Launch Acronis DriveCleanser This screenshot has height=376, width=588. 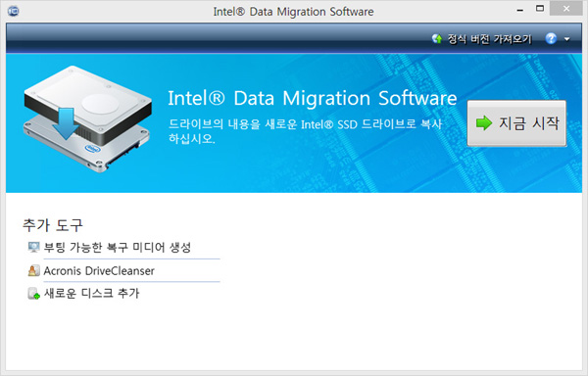pos(99,271)
